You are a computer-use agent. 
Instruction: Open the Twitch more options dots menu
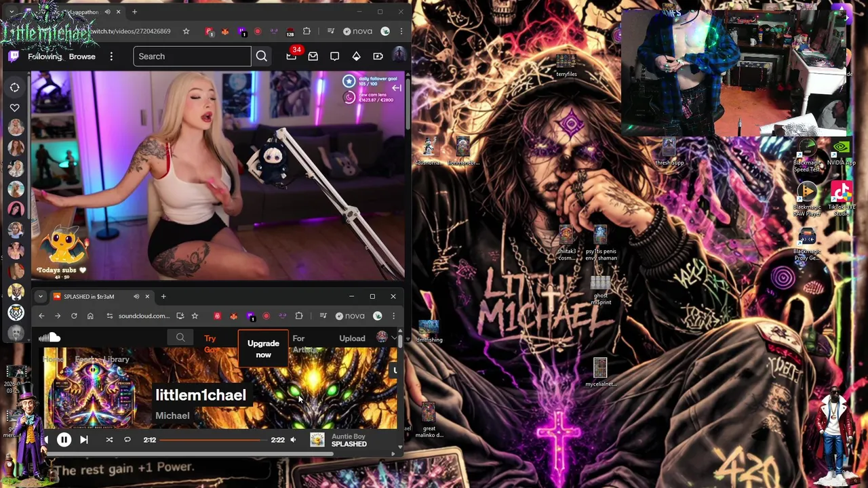coord(111,56)
